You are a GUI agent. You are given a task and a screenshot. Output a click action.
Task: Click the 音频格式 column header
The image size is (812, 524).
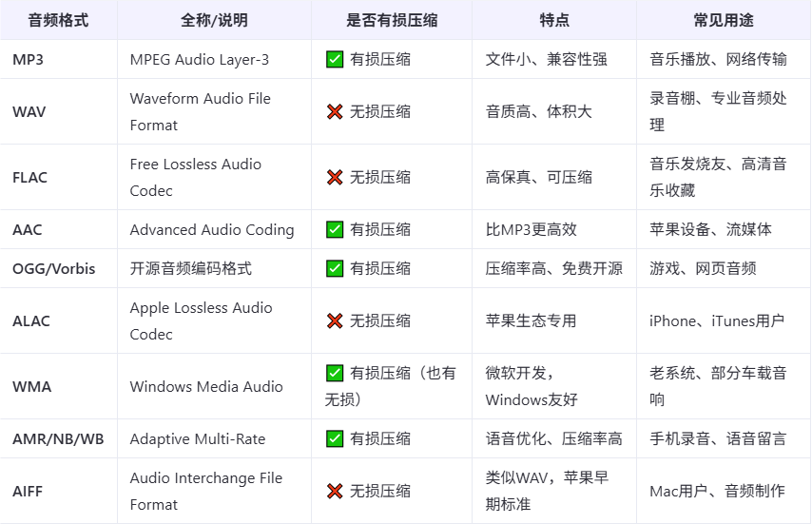click(x=59, y=20)
